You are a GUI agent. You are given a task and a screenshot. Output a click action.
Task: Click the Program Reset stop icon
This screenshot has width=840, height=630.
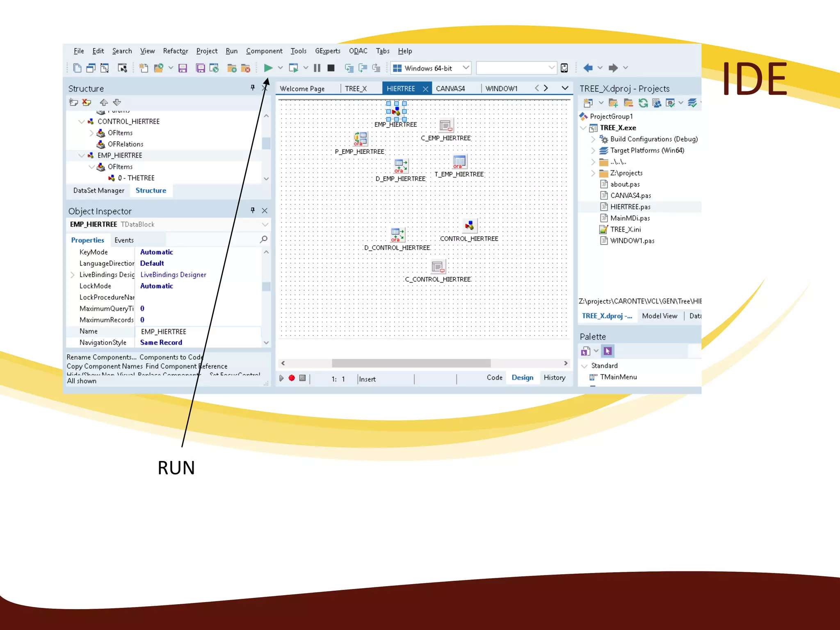[331, 68]
